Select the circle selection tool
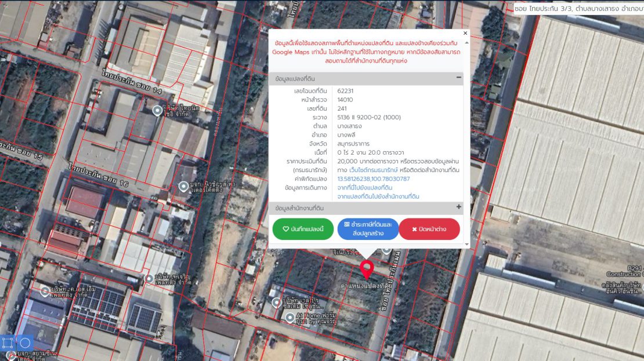The height and width of the screenshot is (361, 644). (x=24, y=342)
